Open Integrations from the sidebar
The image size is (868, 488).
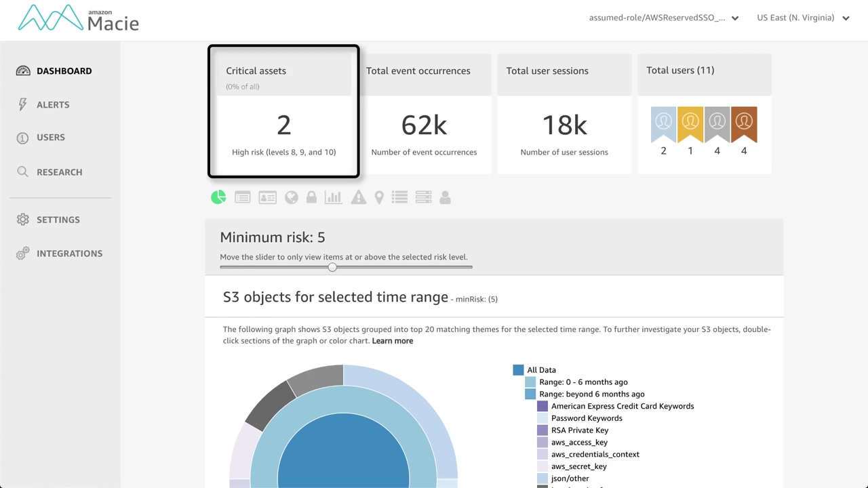pyautogui.click(x=69, y=253)
